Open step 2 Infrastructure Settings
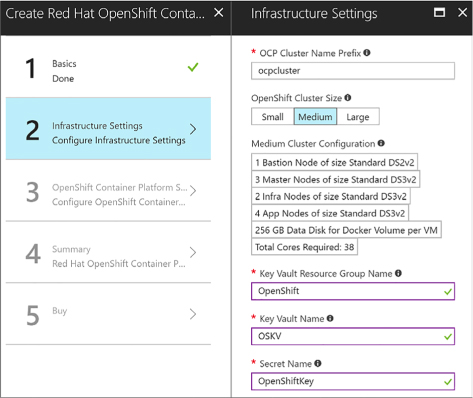This screenshot has height=398, width=473. [108, 129]
